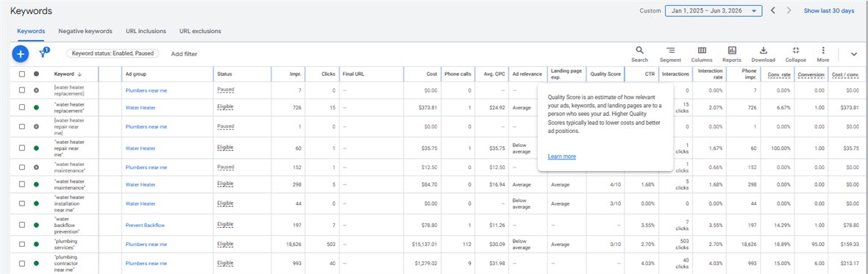This screenshot has height=274, width=868.
Task: Switch to the Keywords tab
Action: (x=31, y=31)
